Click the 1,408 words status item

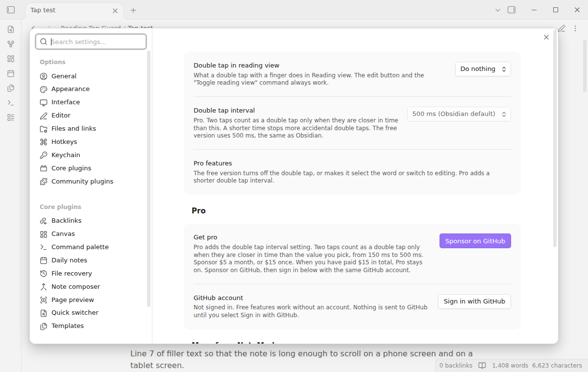point(510,366)
